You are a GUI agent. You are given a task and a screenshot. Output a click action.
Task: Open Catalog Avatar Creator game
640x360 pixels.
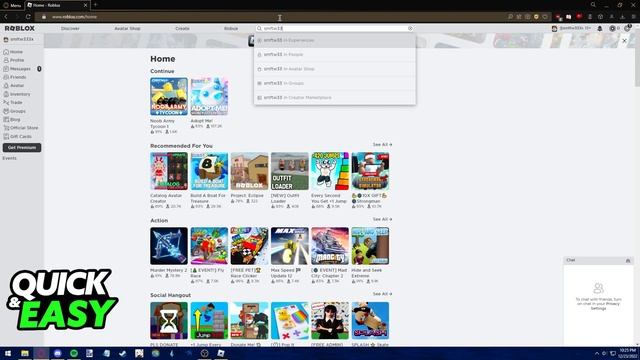(169, 171)
